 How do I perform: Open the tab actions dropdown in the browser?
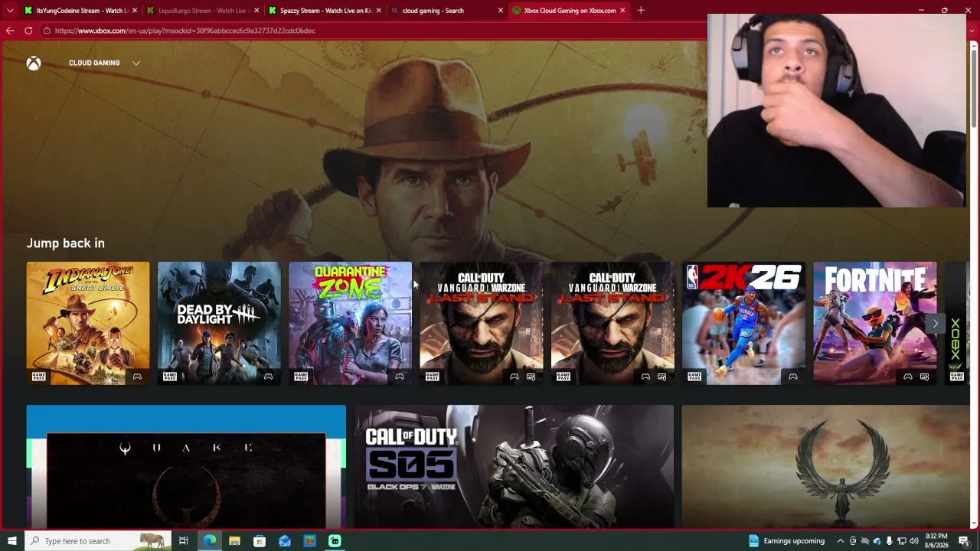(10, 11)
